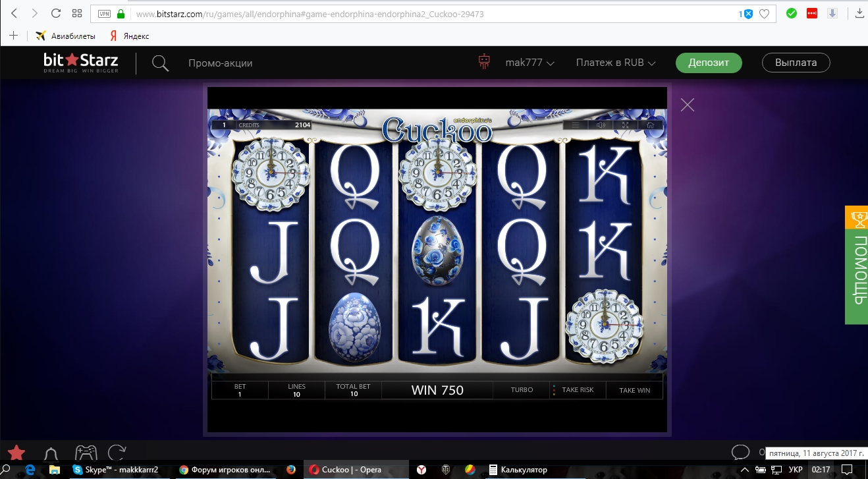Reload the current page
This screenshot has width=868, height=479.
coord(56,13)
